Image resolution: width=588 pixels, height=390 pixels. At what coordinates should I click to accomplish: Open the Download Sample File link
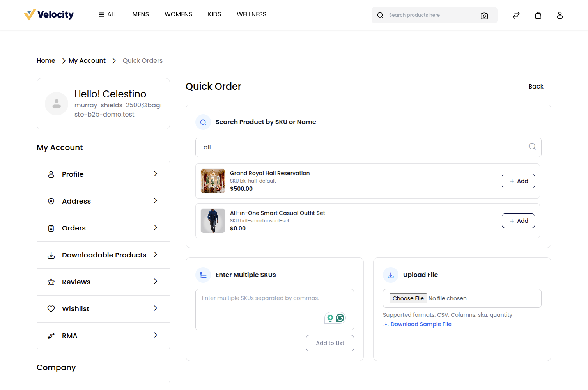click(421, 324)
